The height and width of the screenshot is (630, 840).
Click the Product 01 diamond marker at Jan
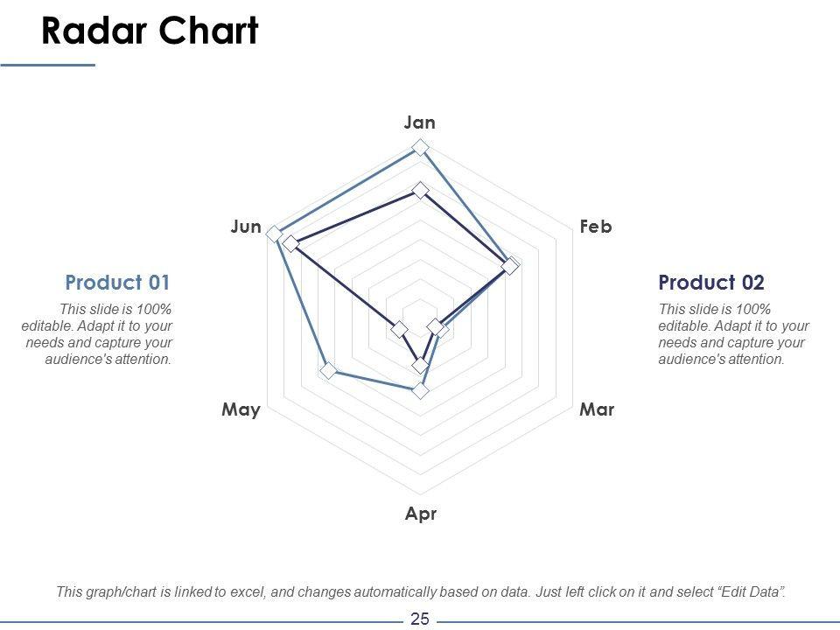click(420, 147)
